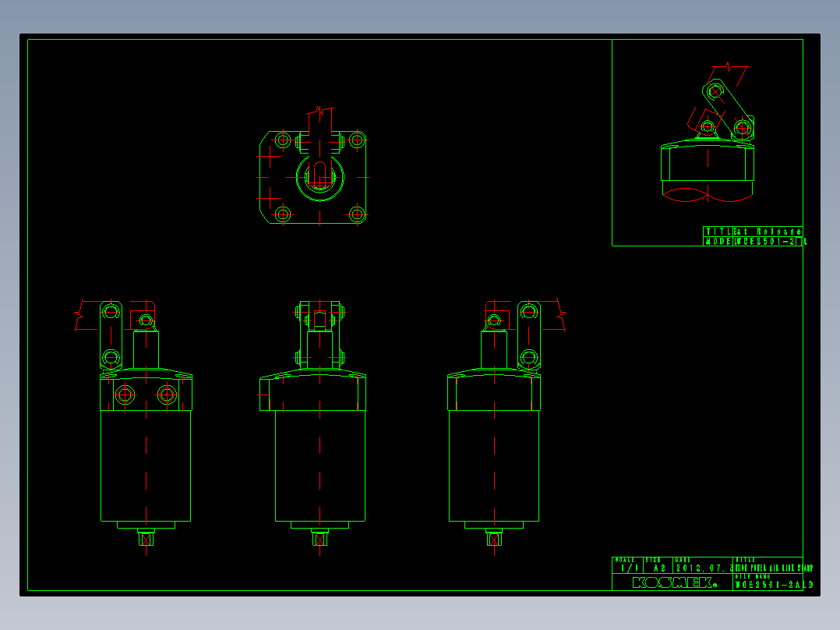840x630 pixels.
Task: Select the at-release detail view in inset
Action: pyautogui.click(x=708, y=133)
